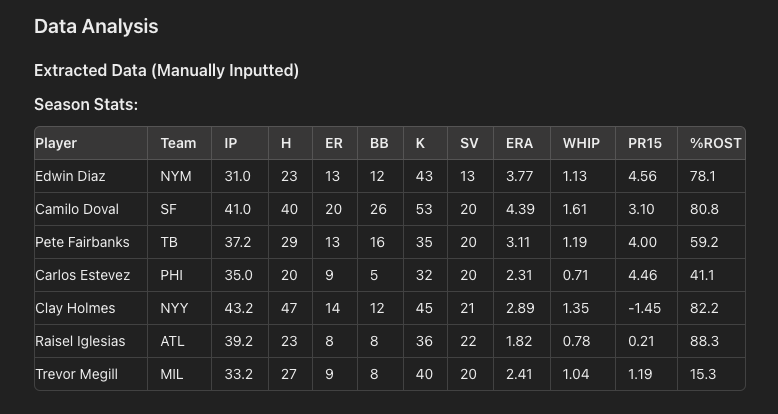
Task: Click the Data Analysis heading
Action: [96, 27]
